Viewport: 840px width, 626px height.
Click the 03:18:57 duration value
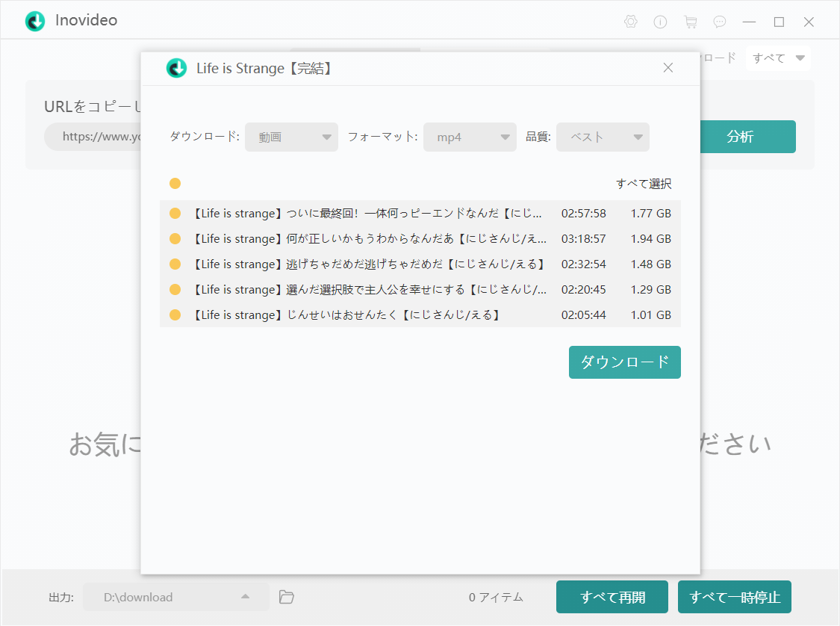pyautogui.click(x=584, y=238)
